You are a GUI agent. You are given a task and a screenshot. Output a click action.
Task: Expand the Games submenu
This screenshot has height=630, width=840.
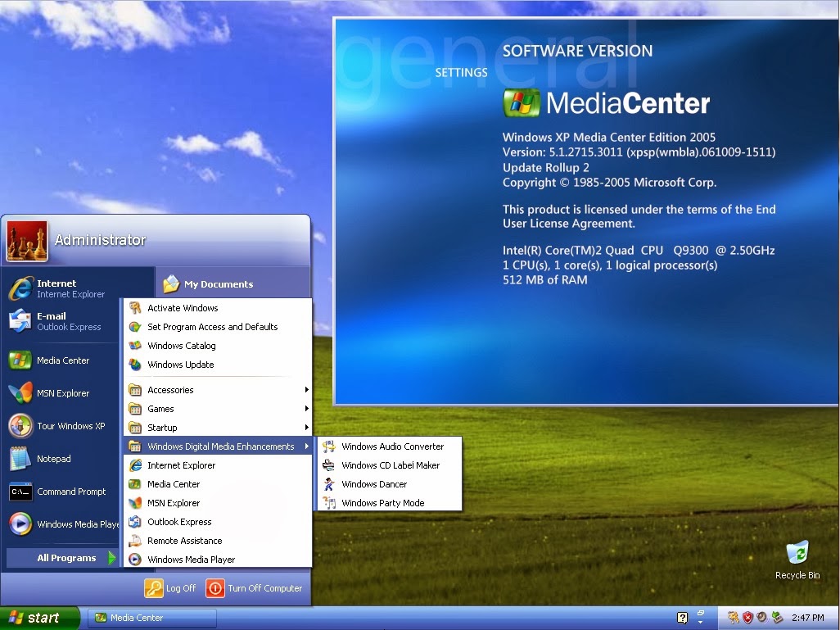point(218,409)
